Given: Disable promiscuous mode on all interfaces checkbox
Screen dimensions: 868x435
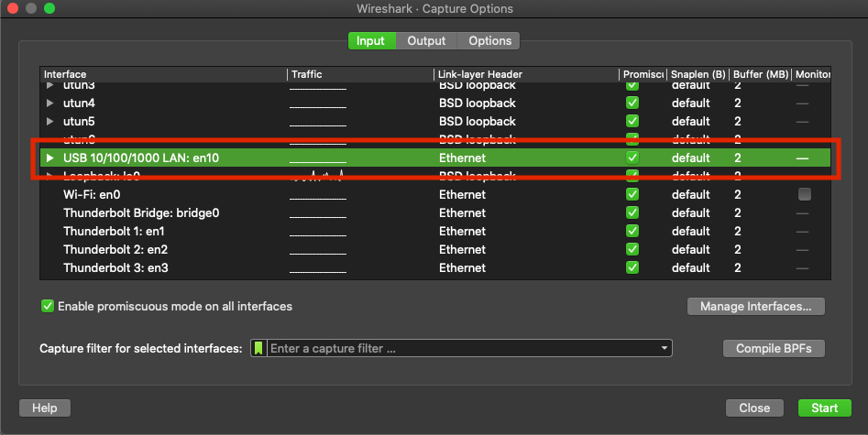Looking at the screenshot, I should [48, 306].
